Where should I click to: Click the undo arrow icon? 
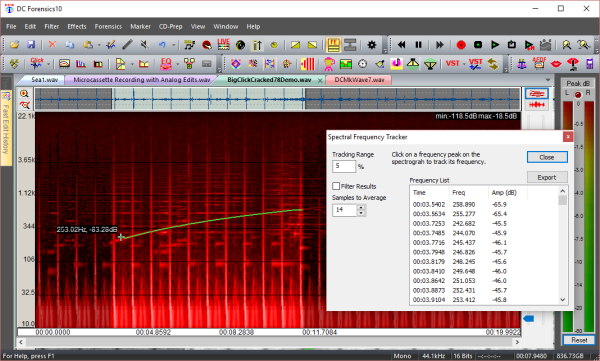click(162, 45)
